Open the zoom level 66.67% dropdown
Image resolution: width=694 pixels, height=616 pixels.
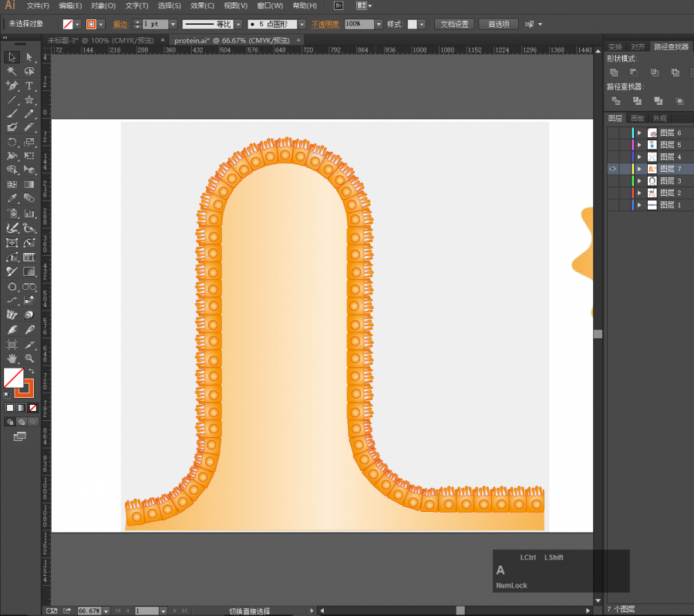point(106,611)
